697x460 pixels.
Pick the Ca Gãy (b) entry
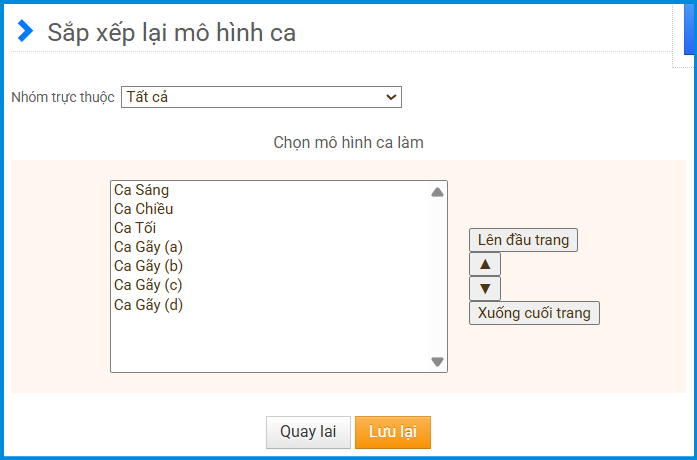[148, 266]
